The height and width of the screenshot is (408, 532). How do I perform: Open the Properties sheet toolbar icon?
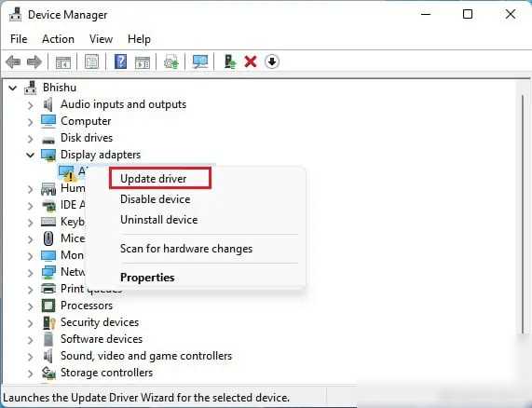(91, 62)
